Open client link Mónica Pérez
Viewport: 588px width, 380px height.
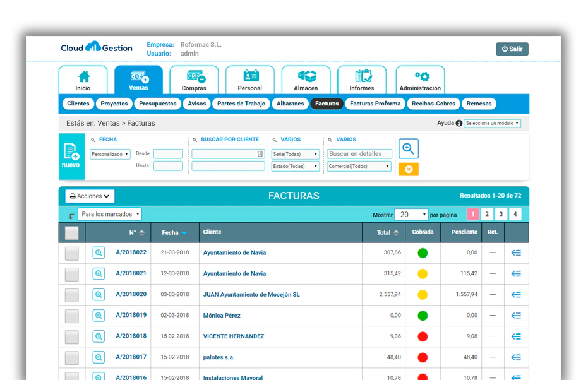(222, 316)
